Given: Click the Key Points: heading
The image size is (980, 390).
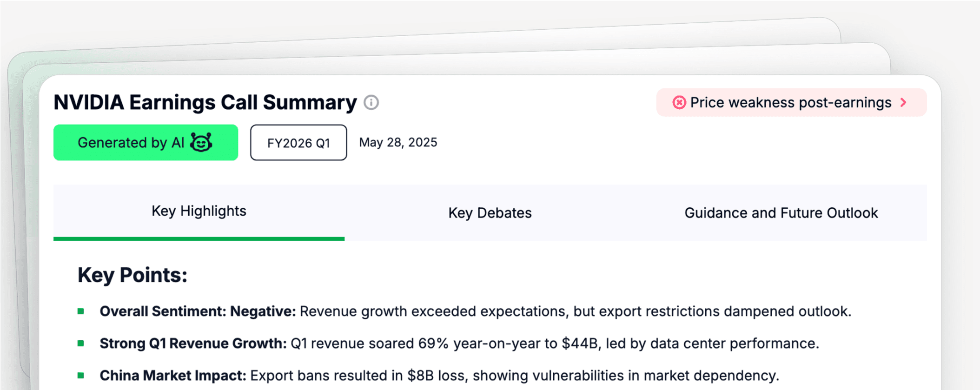Looking at the screenshot, I should pos(132,275).
